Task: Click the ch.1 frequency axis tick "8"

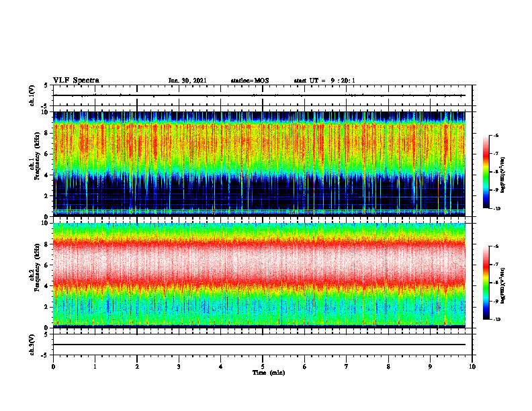Action: click(47, 133)
